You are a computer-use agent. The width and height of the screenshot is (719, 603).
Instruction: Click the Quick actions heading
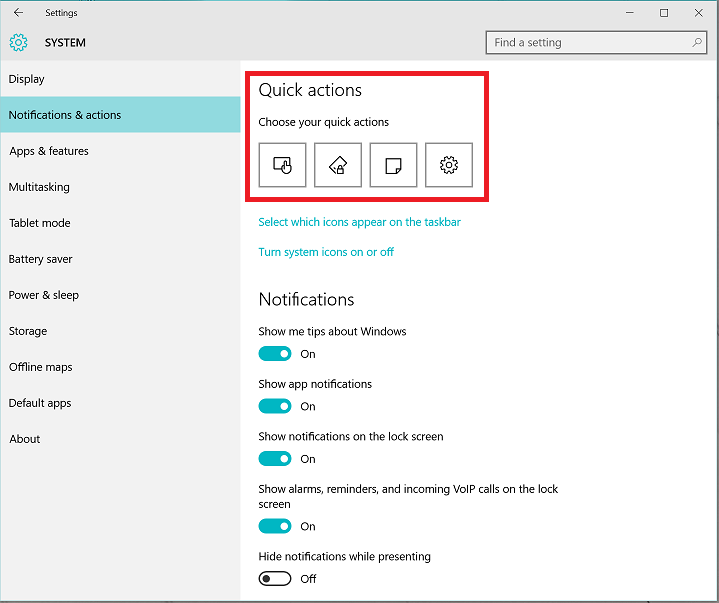coord(310,90)
